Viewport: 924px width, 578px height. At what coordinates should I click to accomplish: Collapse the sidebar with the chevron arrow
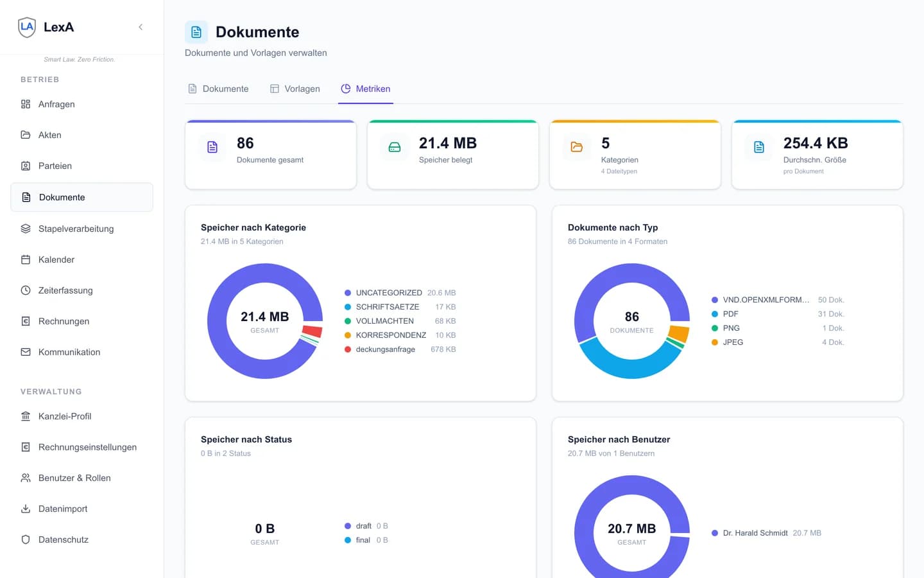click(x=141, y=27)
